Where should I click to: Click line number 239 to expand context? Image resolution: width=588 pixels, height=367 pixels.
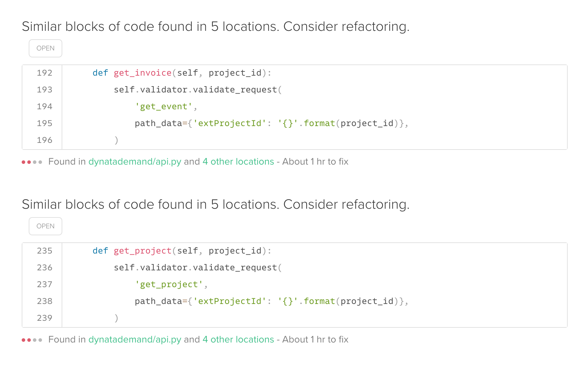click(x=45, y=318)
